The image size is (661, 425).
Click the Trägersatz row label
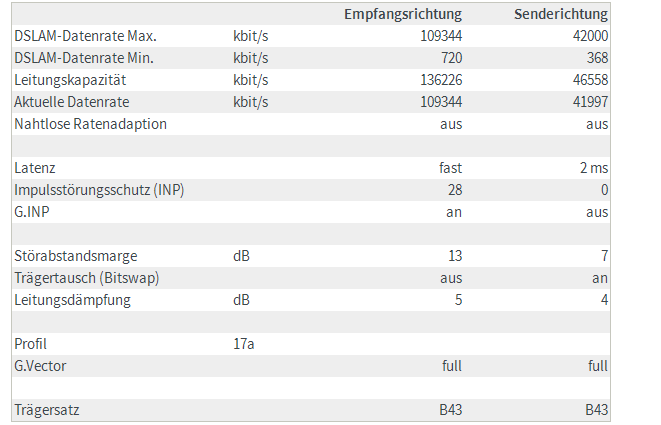47,410
